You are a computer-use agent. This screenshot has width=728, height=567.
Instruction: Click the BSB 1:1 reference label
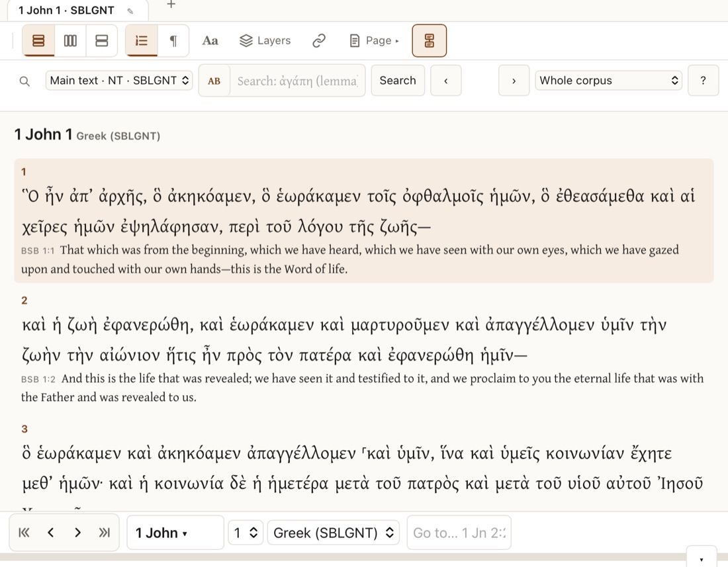point(38,251)
